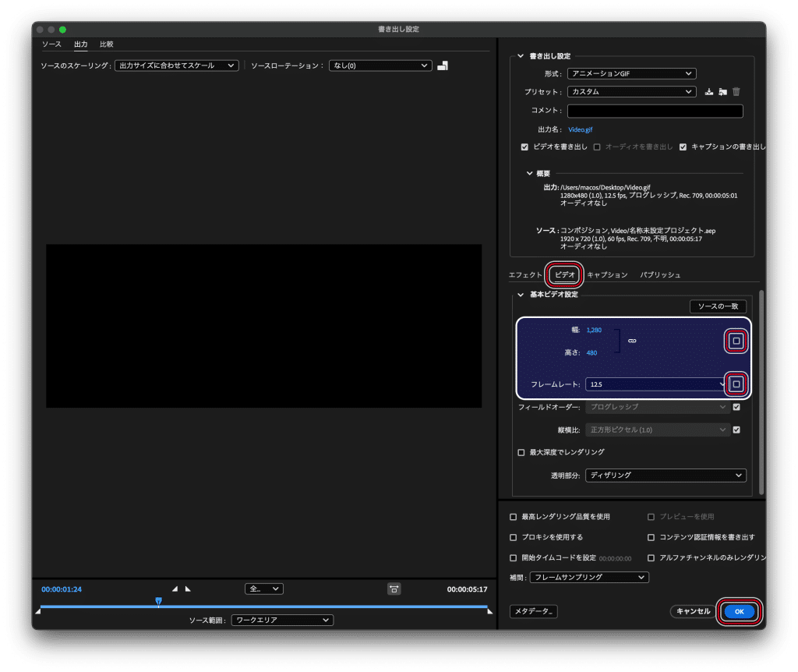Enable 最大深度でレンダリング checkbox
This screenshot has width=798, height=672.
pyautogui.click(x=521, y=452)
